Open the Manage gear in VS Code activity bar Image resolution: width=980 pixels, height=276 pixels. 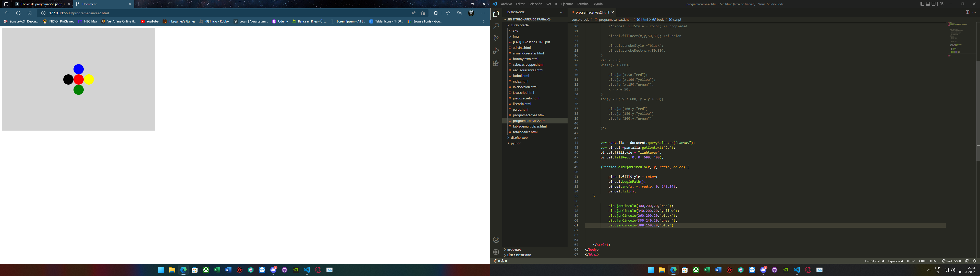[496, 252]
